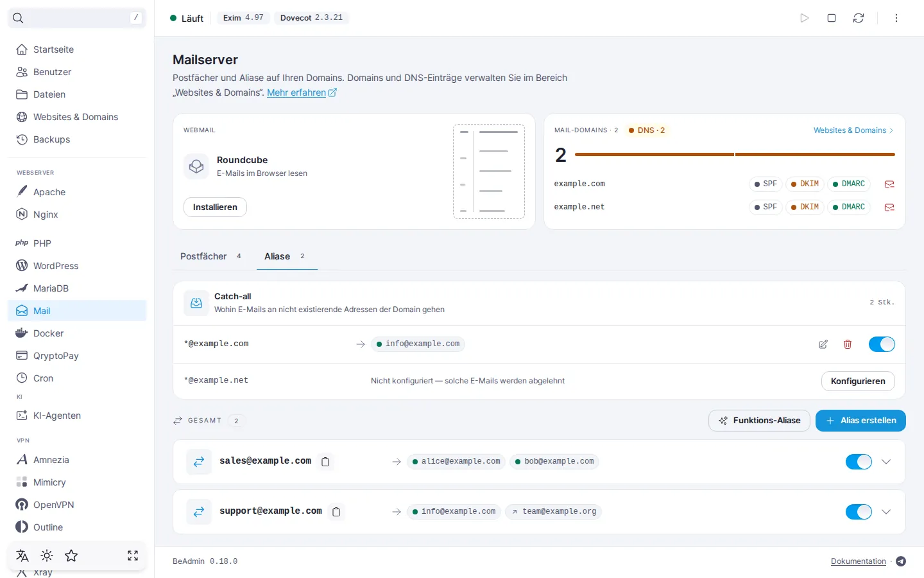Image resolution: width=924 pixels, height=578 pixels.
Task: Open Outline in the sidebar
Action: (77, 527)
